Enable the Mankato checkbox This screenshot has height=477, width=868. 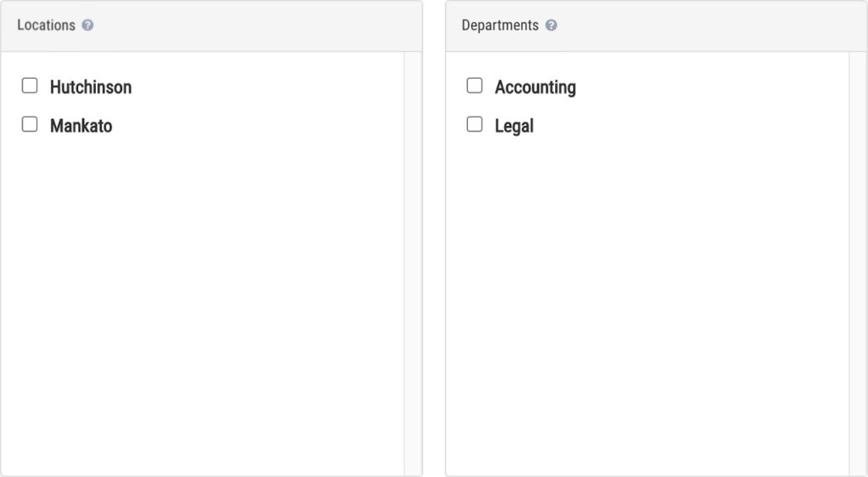click(x=30, y=125)
